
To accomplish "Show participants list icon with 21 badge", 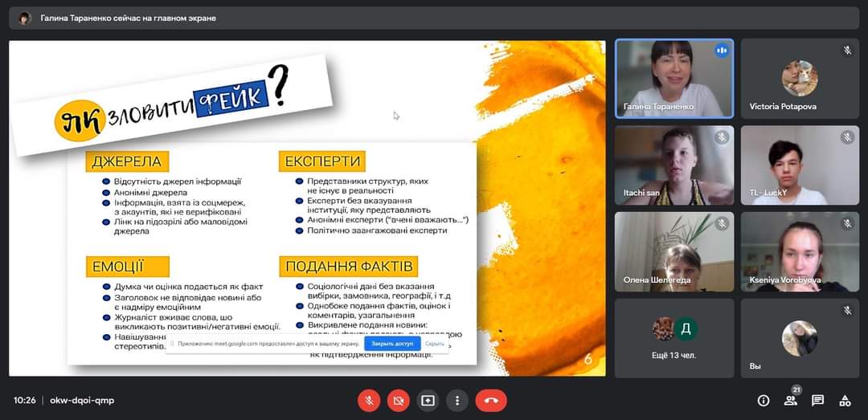I will [791, 401].
